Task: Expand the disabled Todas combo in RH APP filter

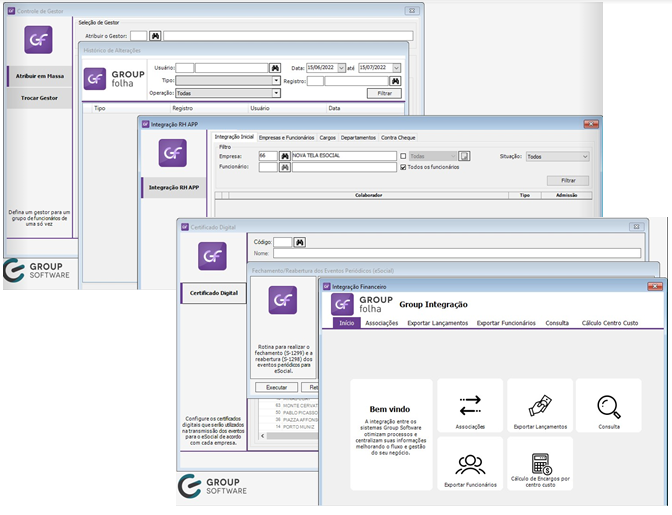Action: tap(453, 156)
